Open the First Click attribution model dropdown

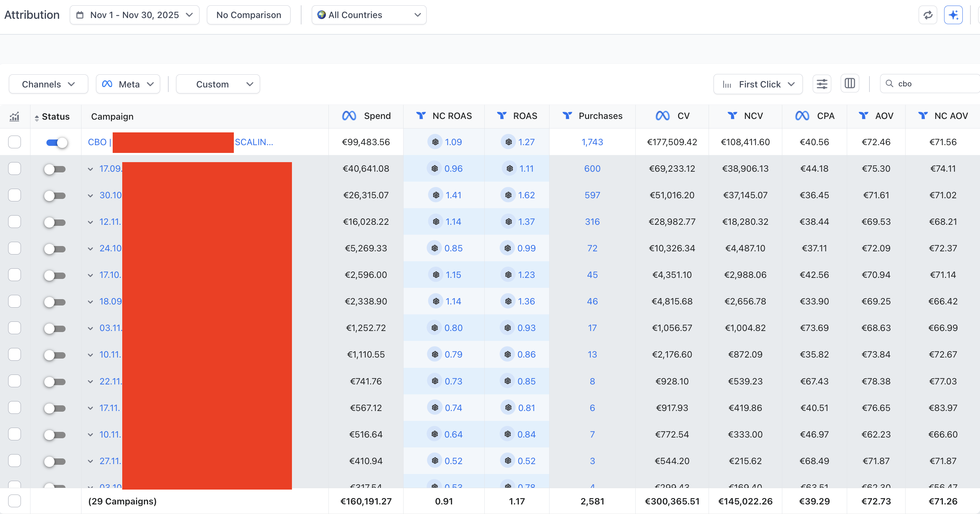pos(757,84)
